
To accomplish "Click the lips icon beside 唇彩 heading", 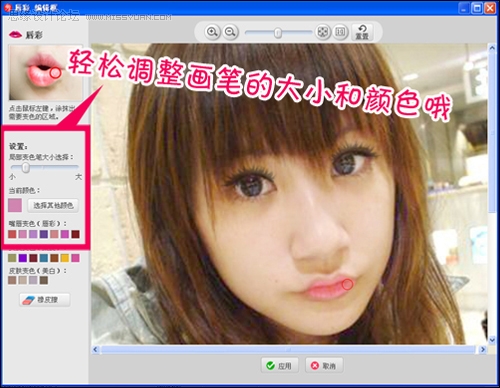I will tap(16, 34).
